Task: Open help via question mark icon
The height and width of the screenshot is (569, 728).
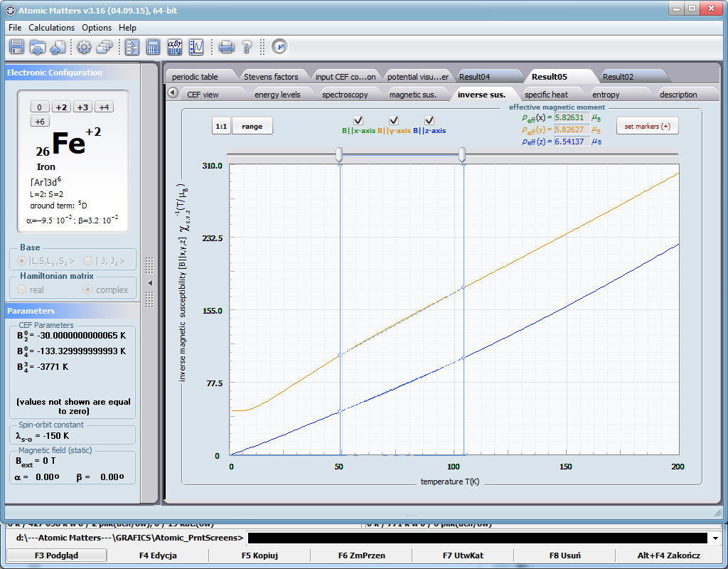Action: click(x=247, y=47)
